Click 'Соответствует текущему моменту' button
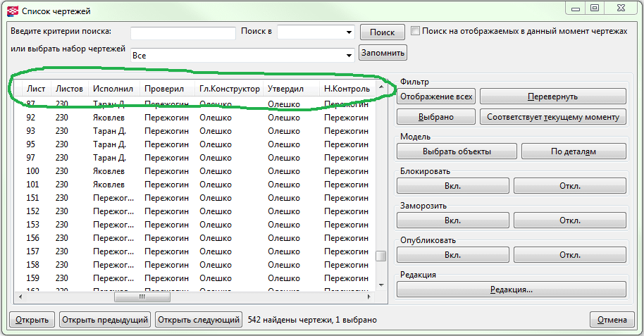This screenshot has height=336, width=644. coord(553,117)
